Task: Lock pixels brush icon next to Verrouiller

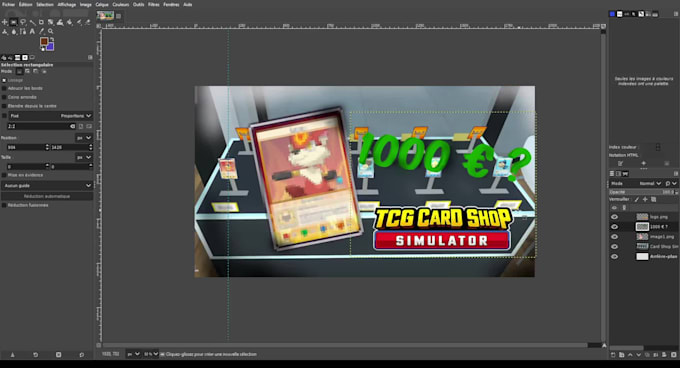Action: click(x=637, y=199)
